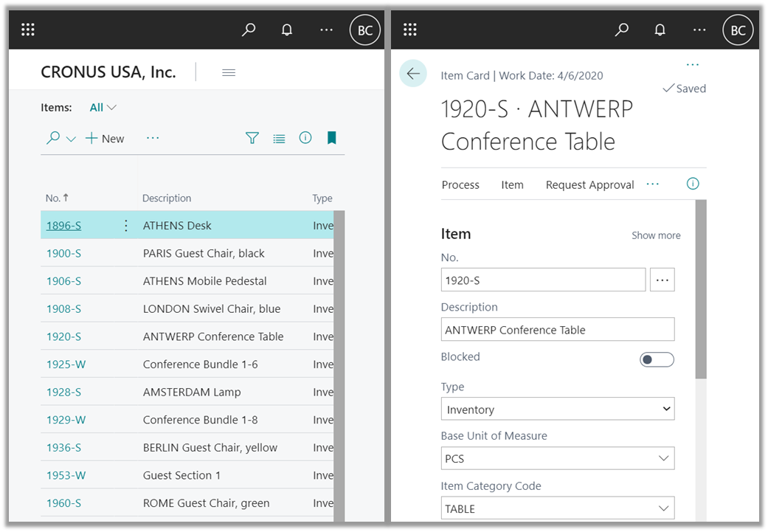Open the FactBox info icon in Items list
Viewport: 768px width, 532px height.
click(305, 138)
